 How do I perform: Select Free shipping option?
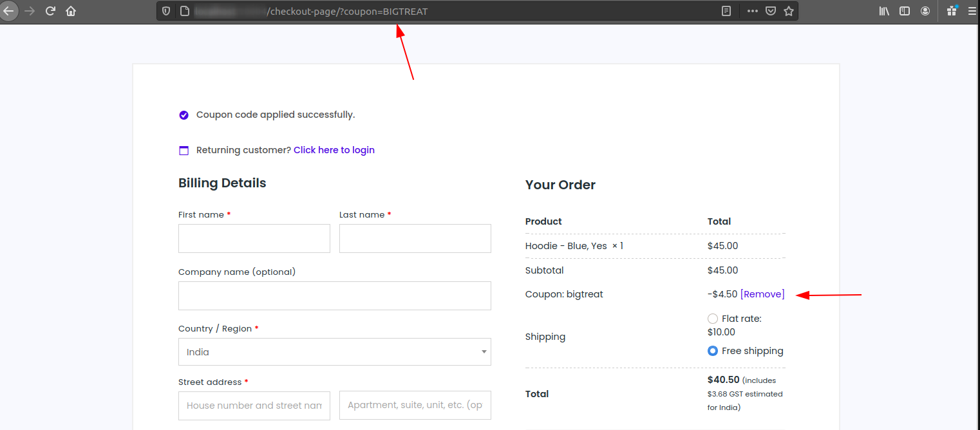click(713, 351)
